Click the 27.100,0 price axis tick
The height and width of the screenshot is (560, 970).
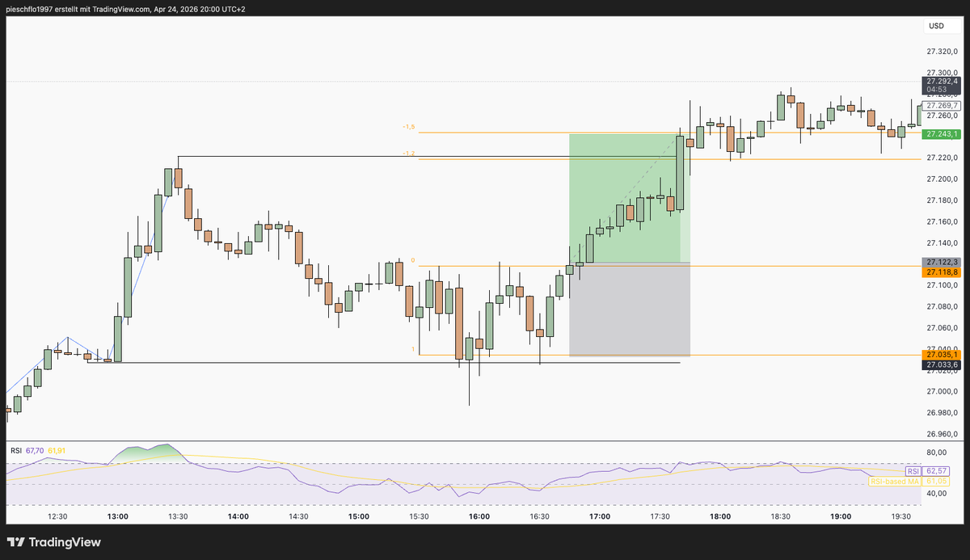pos(943,285)
